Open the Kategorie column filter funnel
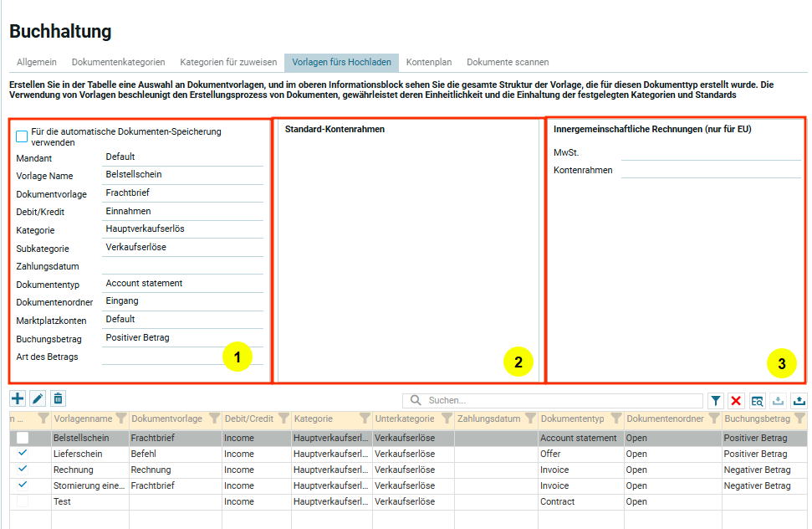The height and width of the screenshot is (529, 812). (x=365, y=419)
